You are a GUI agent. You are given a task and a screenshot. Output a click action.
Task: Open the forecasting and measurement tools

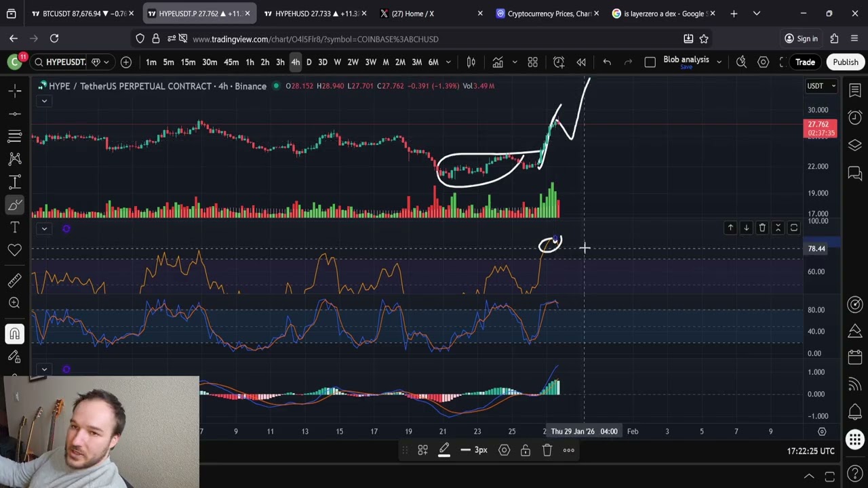tap(15, 182)
